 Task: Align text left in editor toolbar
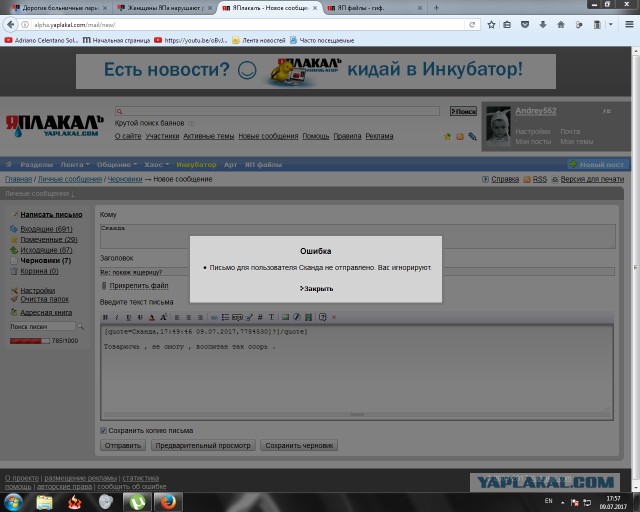pyautogui.click(x=177, y=317)
